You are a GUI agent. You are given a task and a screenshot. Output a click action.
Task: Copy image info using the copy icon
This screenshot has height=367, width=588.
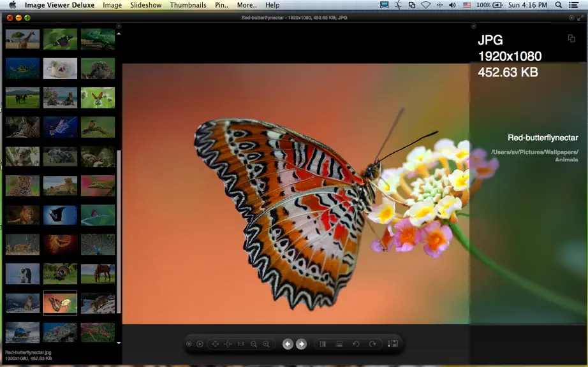click(x=571, y=38)
